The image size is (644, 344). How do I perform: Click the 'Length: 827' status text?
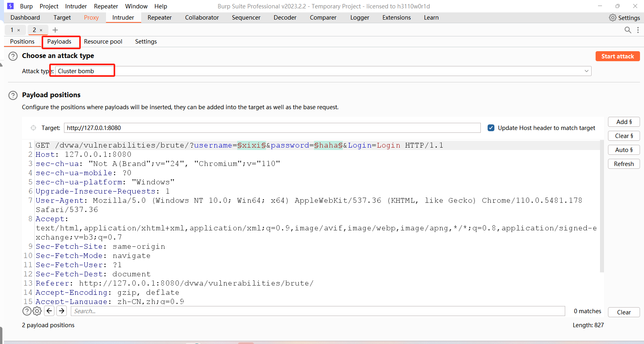[x=588, y=325]
